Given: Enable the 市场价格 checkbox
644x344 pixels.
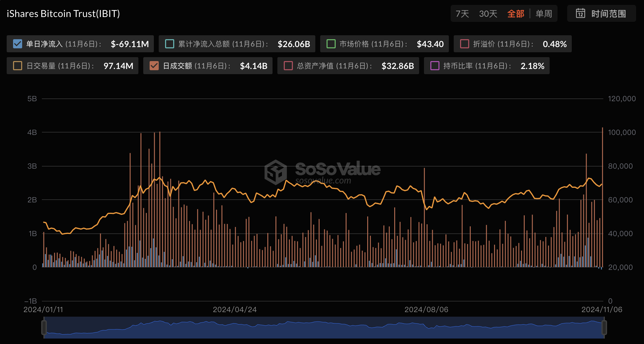Looking at the screenshot, I should 331,44.
